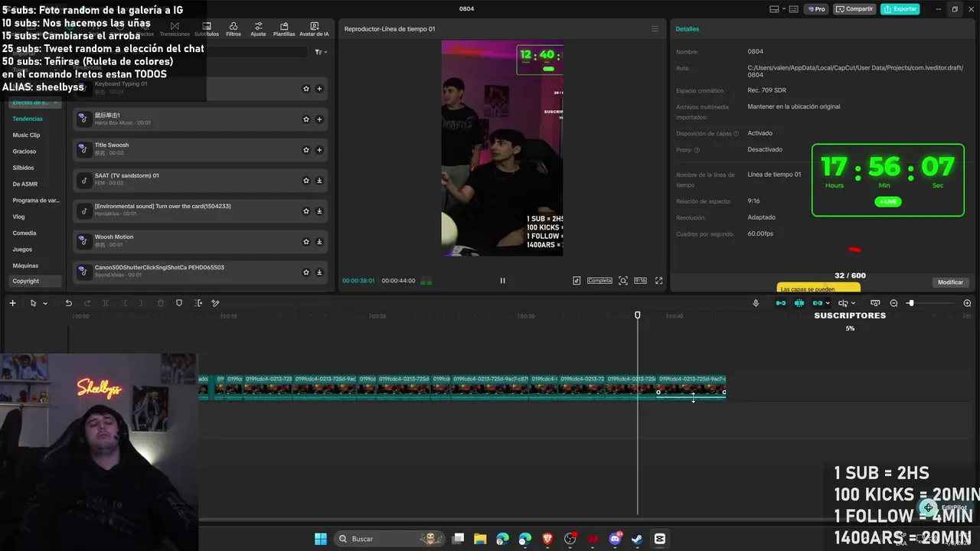Viewport: 980px width, 551px height.
Task: Download the SAAT (TV sandstorm) 01 sound
Action: point(319,181)
